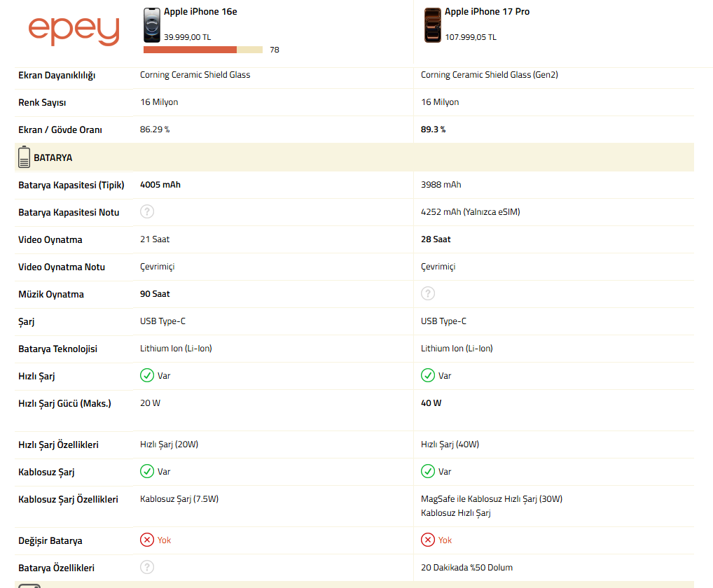Open the Apple iPhone 17 Pro product title
This screenshot has width=713, height=588.
click(487, 12)
